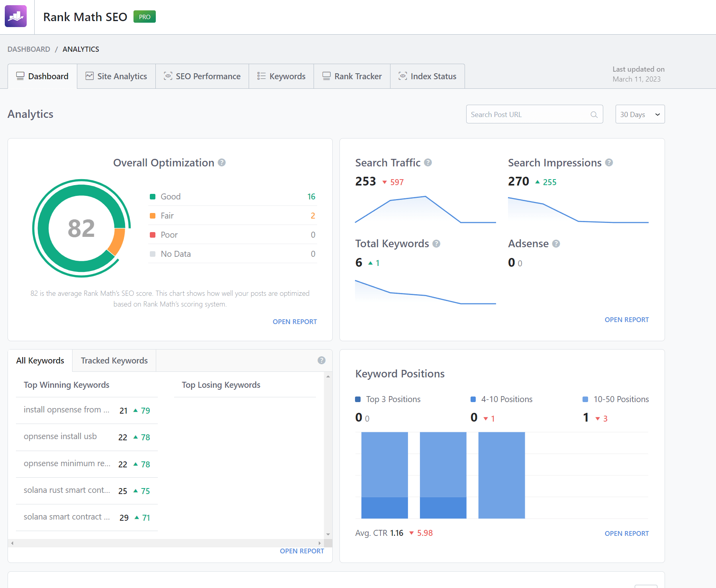Click the Rank Math logo icon

point(16,16)
